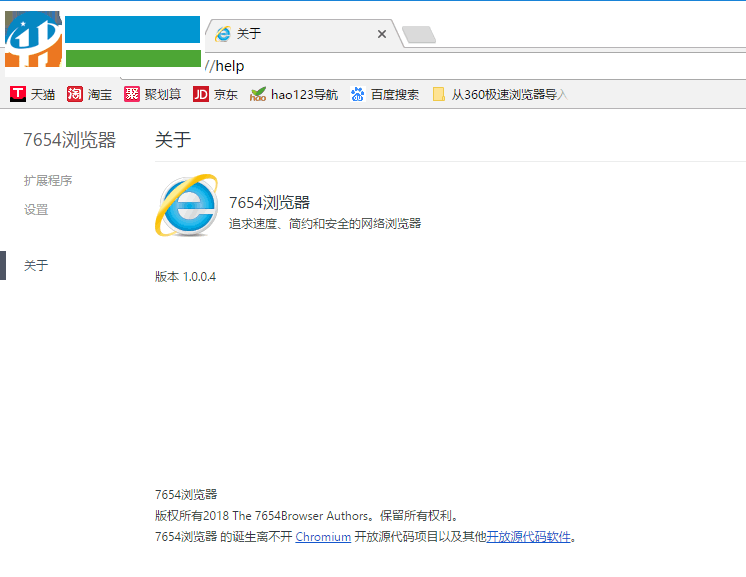Screen dimensions: 746x577
Task: Open the Taobao bookmark icon
Action: (x=75, y=94)
